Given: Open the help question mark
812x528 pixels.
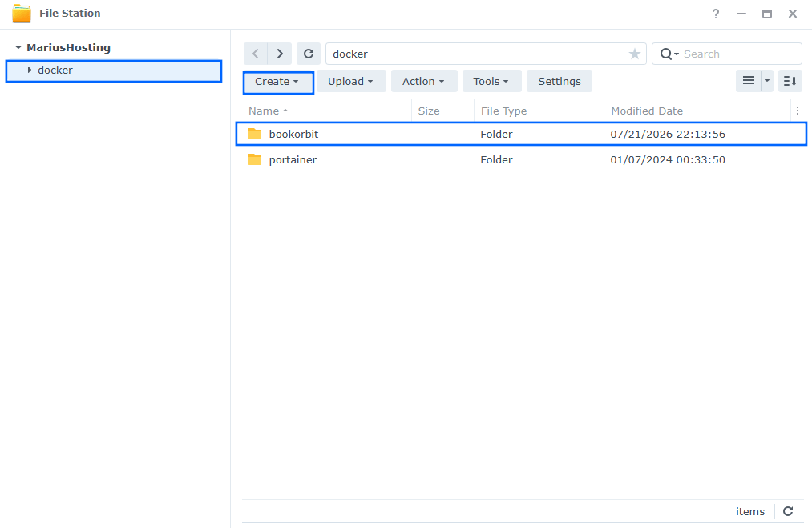Looking at the screenshot, I should pyautogui.click(x=716, y=14).
